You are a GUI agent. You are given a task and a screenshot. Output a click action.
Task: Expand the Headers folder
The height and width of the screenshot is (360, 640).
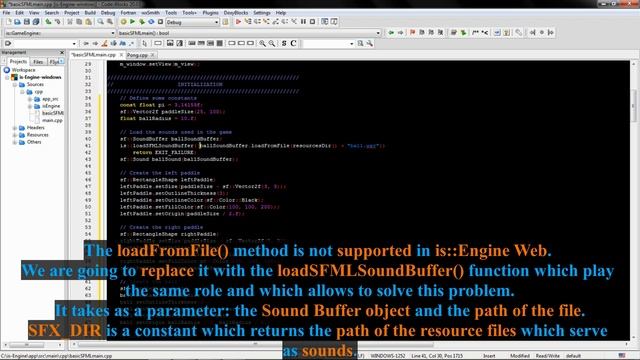point(15,128)
